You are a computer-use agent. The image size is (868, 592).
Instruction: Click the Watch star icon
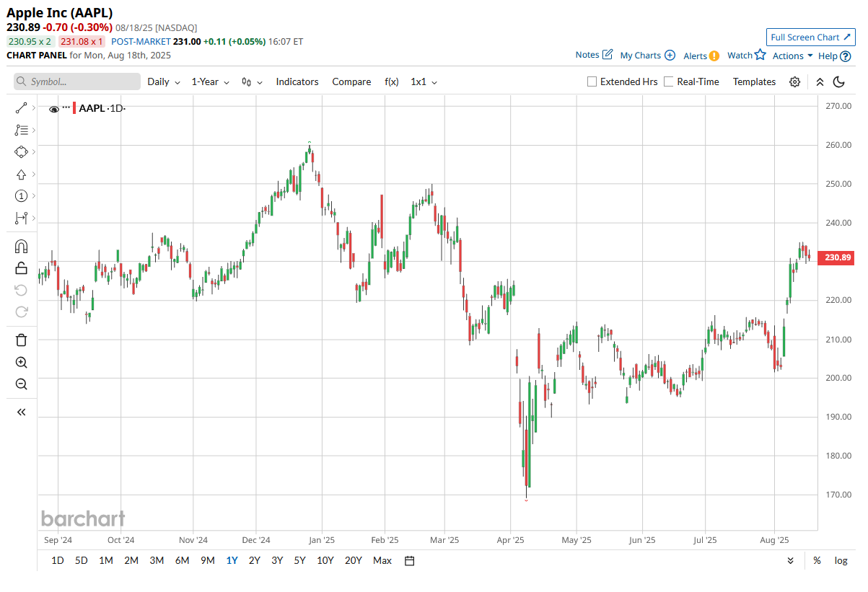point(760,55)
